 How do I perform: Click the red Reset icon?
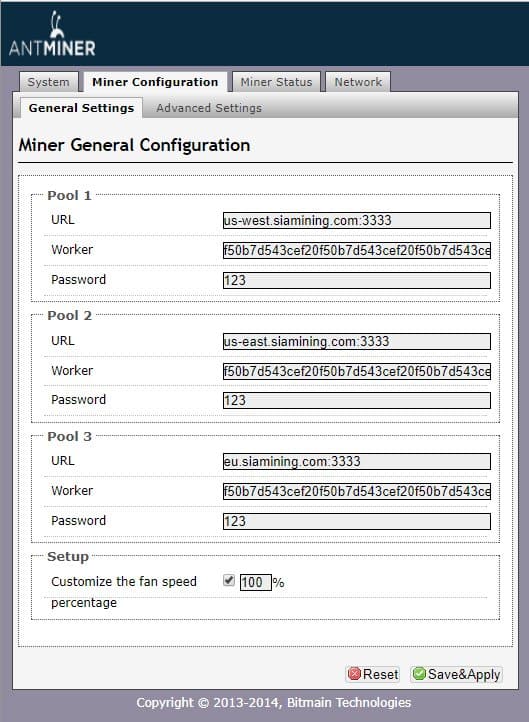pos(355,674)
